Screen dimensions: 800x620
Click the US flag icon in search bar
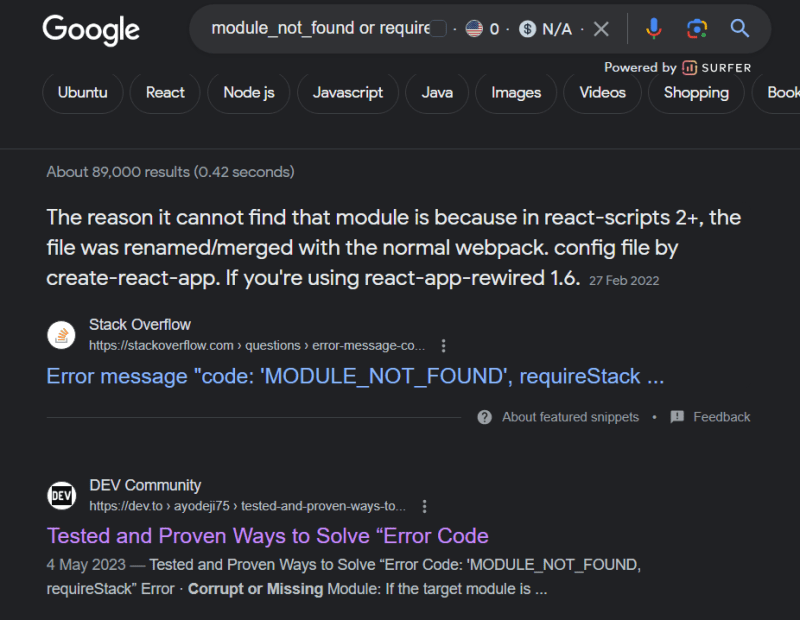tap(474, 29)
